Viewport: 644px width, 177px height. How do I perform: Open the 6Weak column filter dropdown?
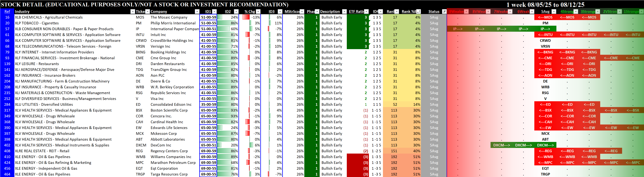(532, 11)
